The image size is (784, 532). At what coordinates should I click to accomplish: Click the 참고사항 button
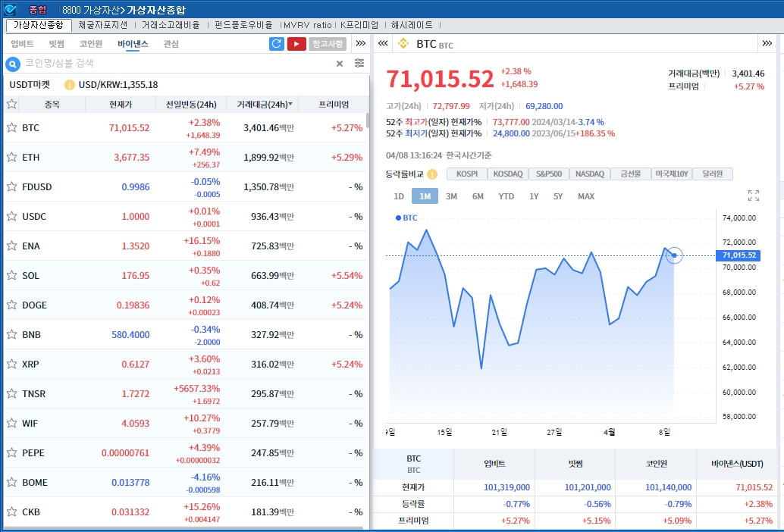328,44
